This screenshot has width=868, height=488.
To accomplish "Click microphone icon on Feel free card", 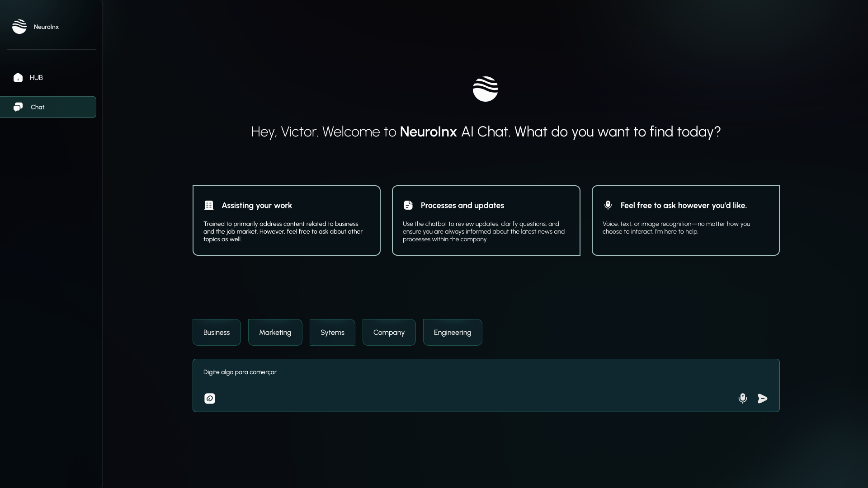I will click(x=608, y=206).
